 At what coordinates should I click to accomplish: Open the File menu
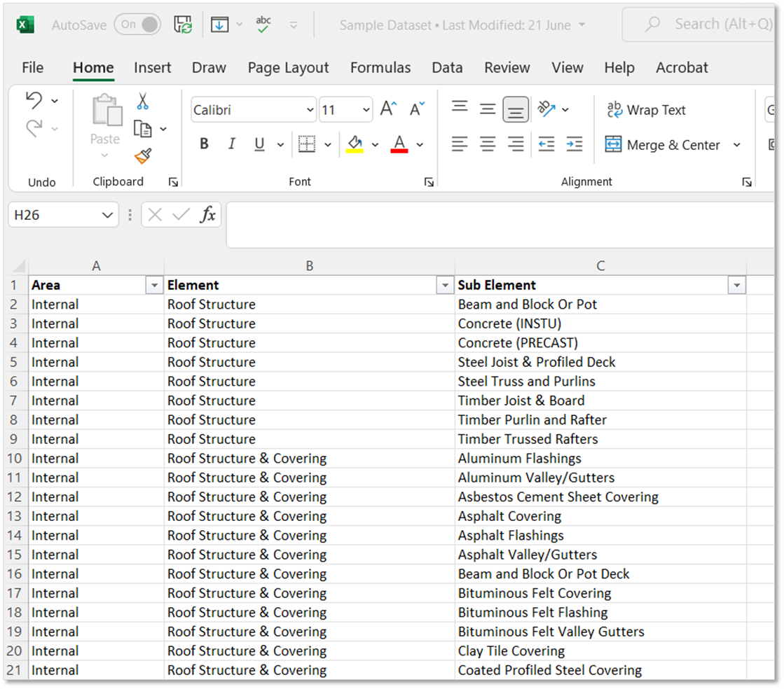click(32, 67)
